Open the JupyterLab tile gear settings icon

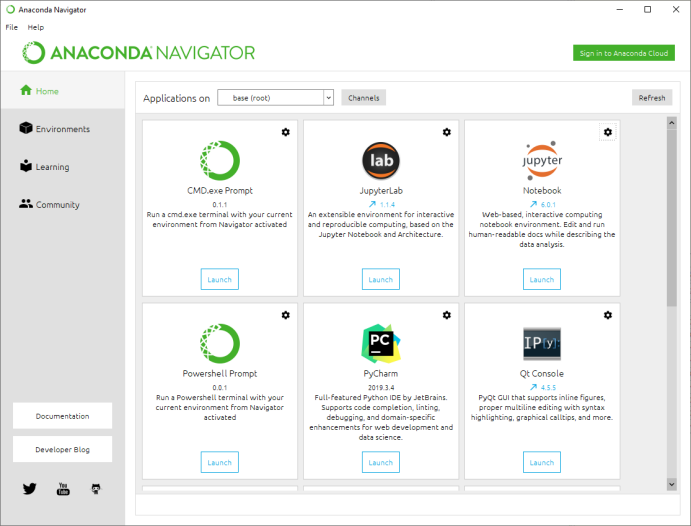click(447, 132)
